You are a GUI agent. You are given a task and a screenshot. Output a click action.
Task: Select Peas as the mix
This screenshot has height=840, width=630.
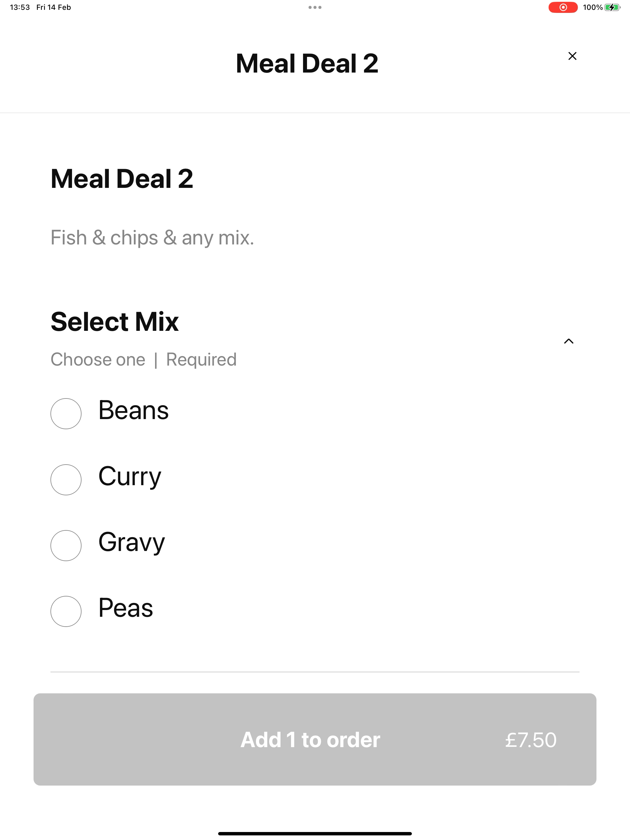(x=66, y=611)
